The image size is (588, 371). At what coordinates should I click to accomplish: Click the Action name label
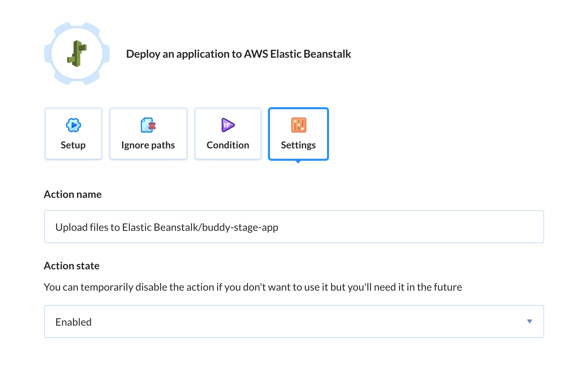[x=72, y=194]
